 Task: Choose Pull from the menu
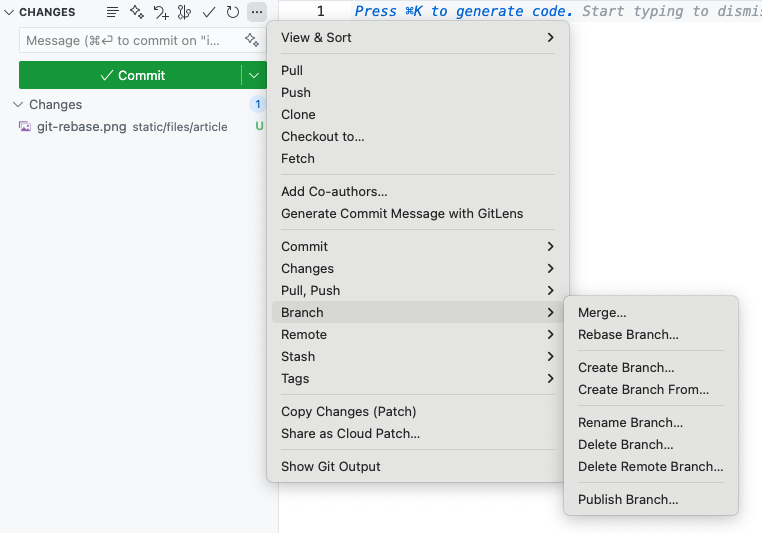[418, 70]
